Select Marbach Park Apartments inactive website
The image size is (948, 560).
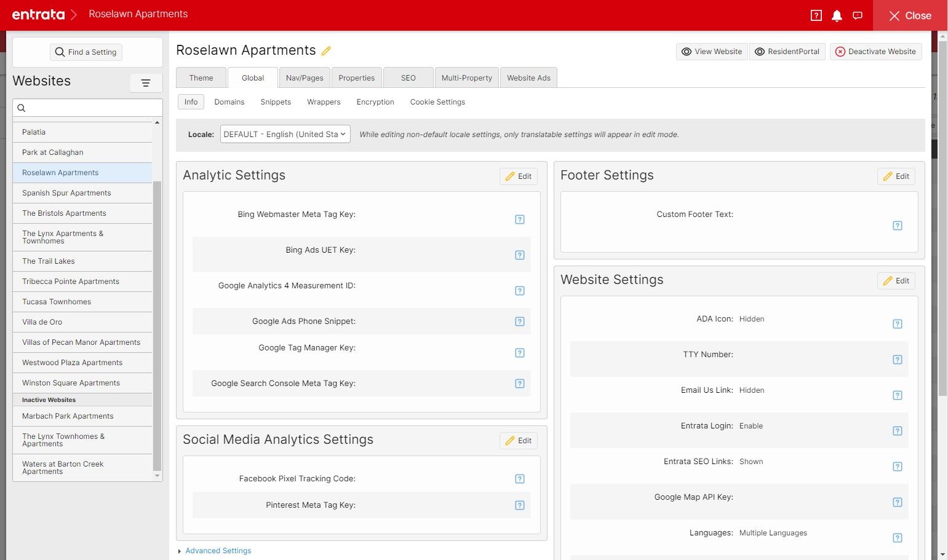tap(82, 416)
